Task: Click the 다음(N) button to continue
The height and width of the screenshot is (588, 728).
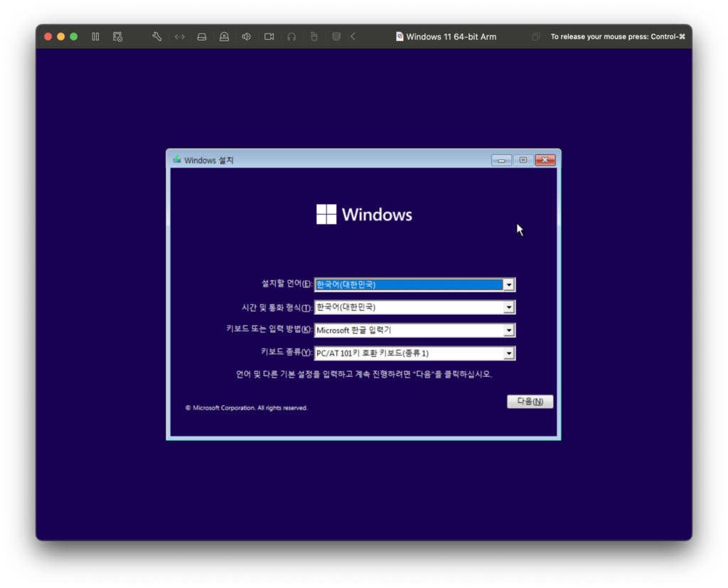Action: tap(530, 402)
